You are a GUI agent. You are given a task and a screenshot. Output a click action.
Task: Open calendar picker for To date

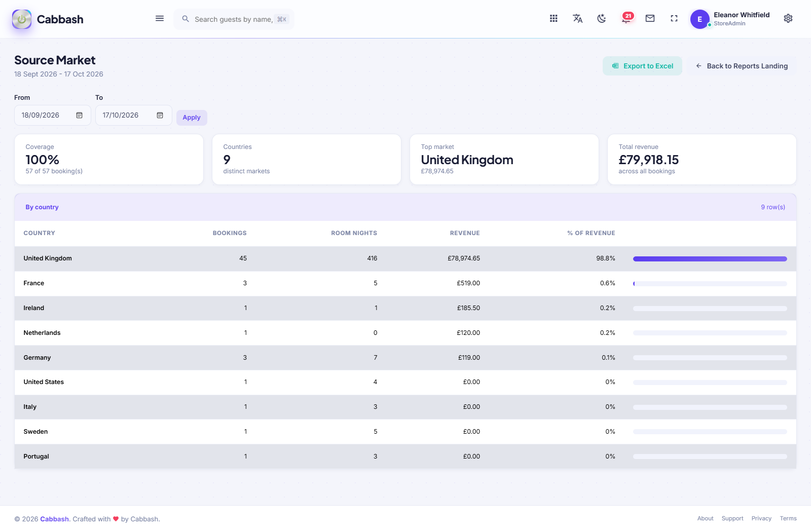click(x=160, y=116)
